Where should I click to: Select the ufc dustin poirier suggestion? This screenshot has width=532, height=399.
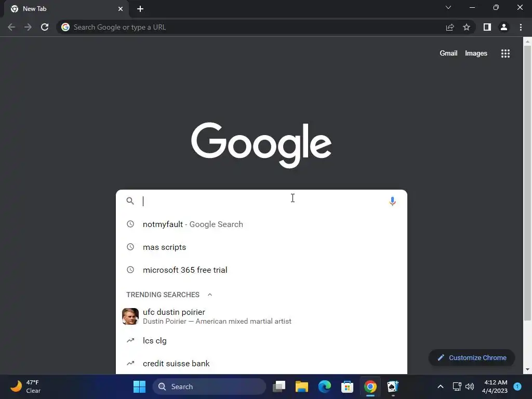[x=261, y=316]
